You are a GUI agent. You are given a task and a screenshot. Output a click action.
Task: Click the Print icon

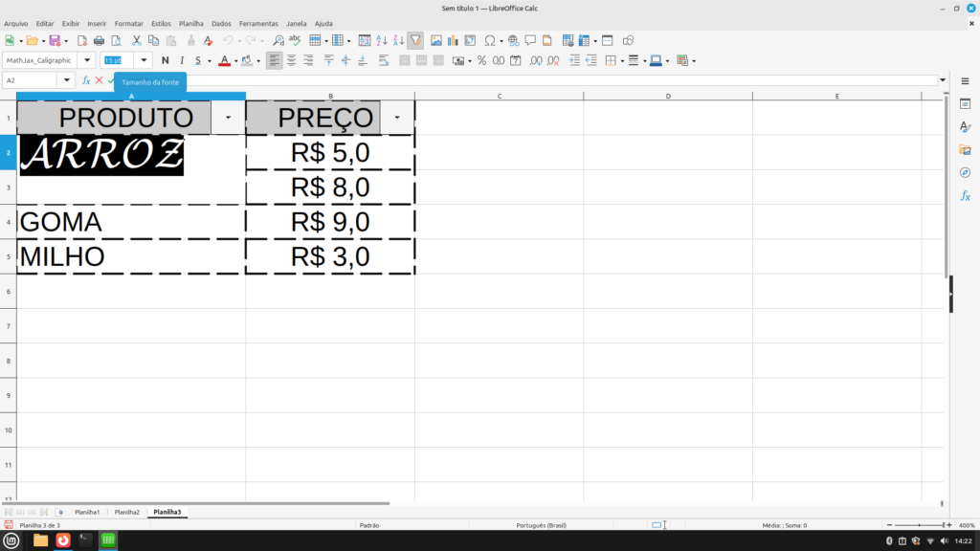tap(99, 40)
